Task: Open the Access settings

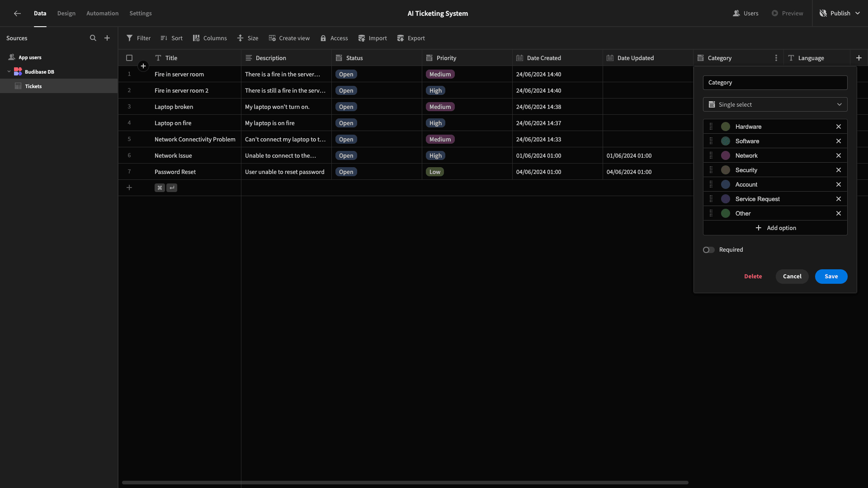Action: (334, 38)
